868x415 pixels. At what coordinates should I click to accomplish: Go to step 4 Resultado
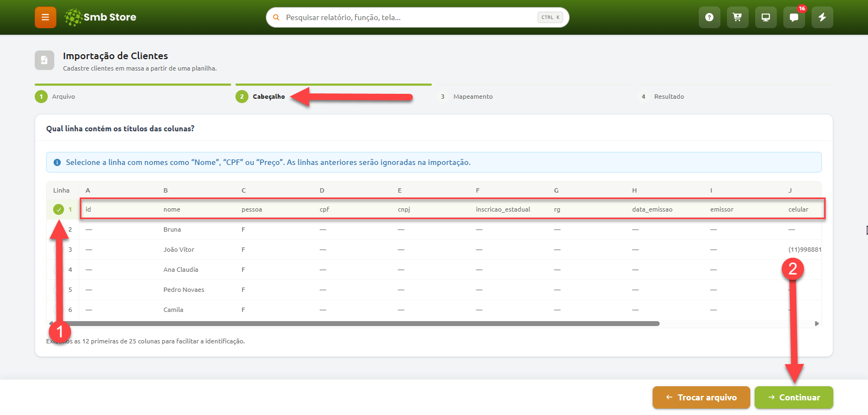[x=661, y=97]
